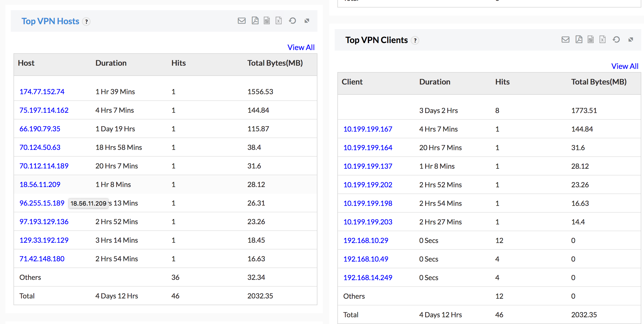Export Top VPN Hosts to Excel
The image size is (644, 324).
pyautogui.click(x=279, y=21)
